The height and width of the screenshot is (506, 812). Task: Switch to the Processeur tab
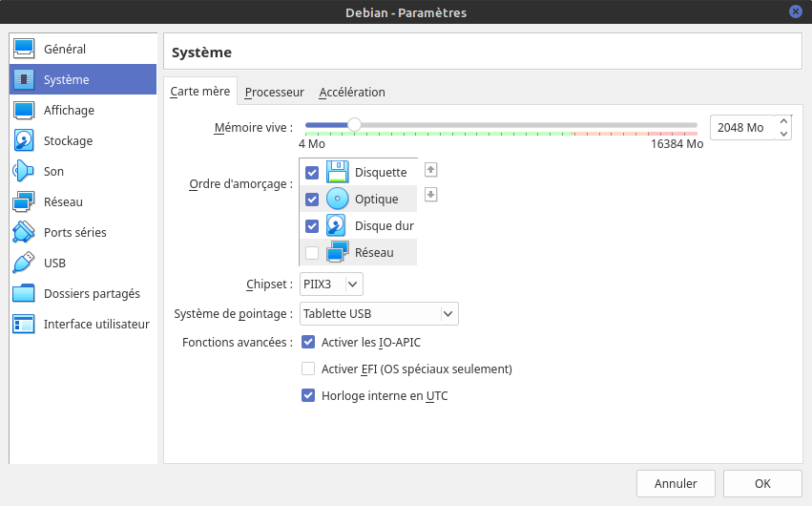(274, 93)
